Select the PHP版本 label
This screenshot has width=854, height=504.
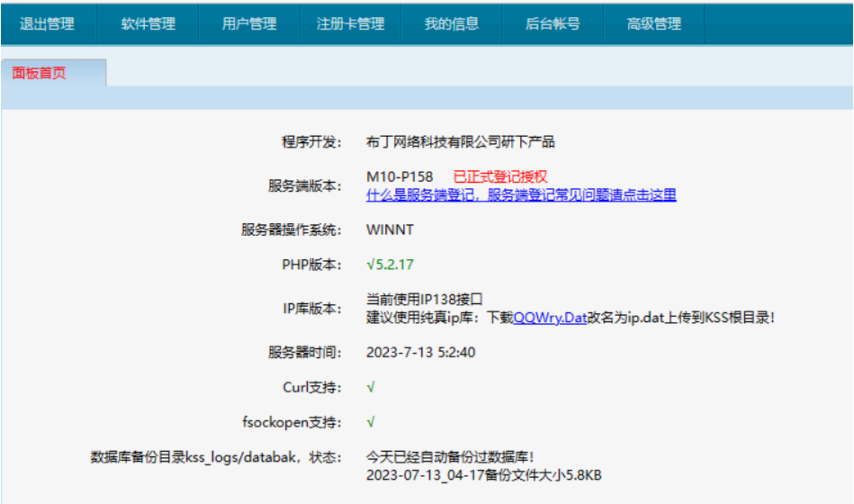pyautogui.click(x=311, y=265)
